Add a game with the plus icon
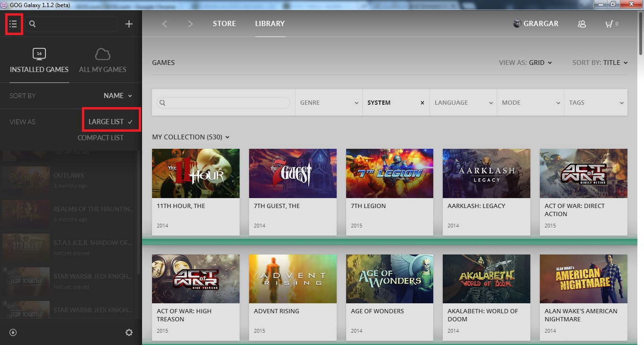 click(x=129, y=24)
